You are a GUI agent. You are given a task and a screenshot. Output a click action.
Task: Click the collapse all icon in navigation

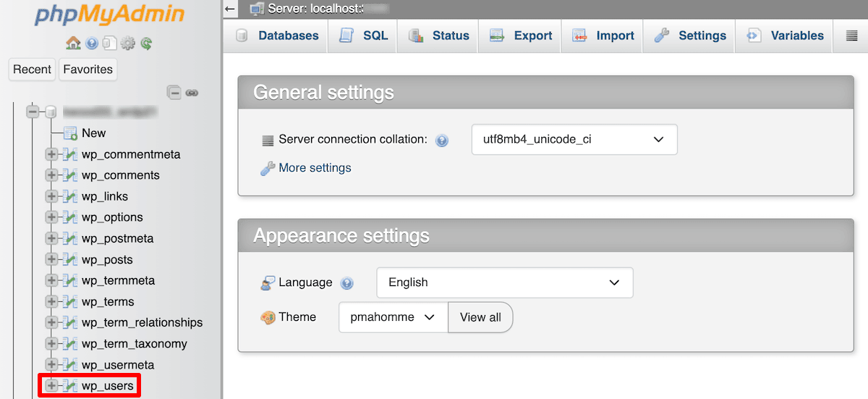[x=174, y=92]
